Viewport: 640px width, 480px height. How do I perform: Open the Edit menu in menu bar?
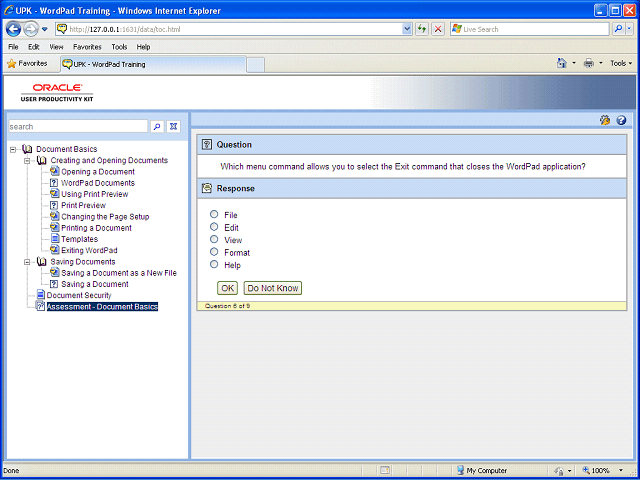33,47
